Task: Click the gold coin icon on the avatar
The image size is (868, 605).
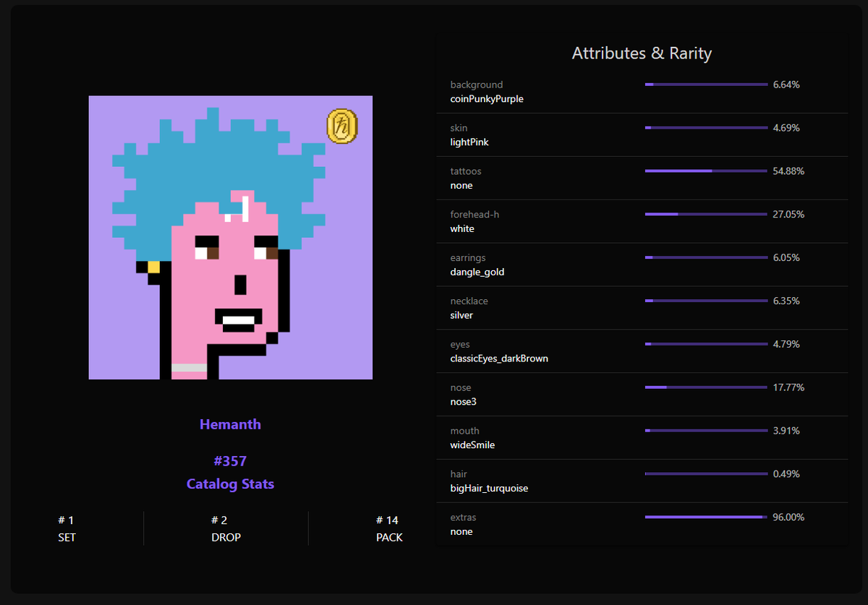Action: 343,126
